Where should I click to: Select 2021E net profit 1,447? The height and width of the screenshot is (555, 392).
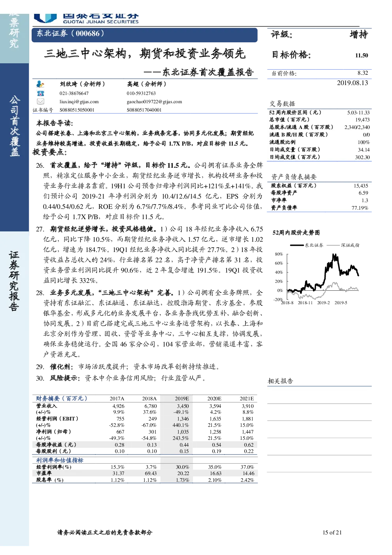[x=248, y=432]
